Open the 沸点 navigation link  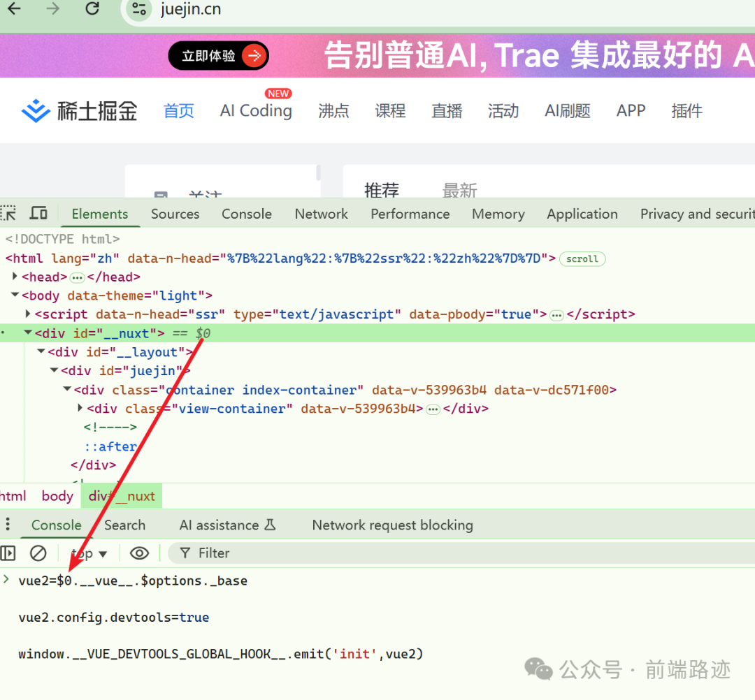[333, 111]
